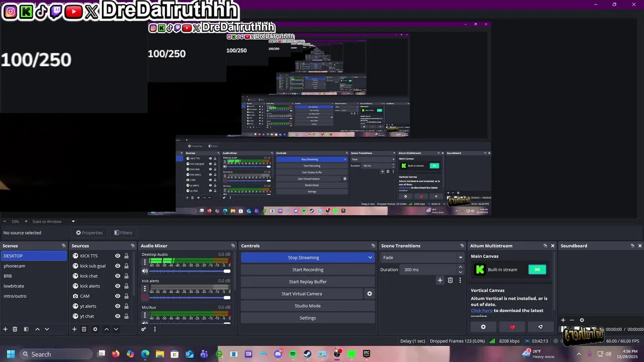Adjust Desktop Audio volume slider

click(189, 271)
